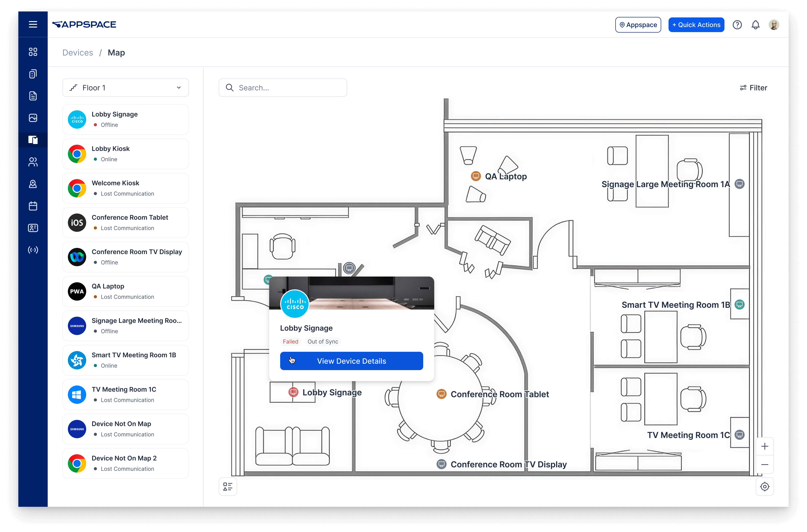
Task: Go to Devices breadcrumb
Action: [x=78, y=53]
